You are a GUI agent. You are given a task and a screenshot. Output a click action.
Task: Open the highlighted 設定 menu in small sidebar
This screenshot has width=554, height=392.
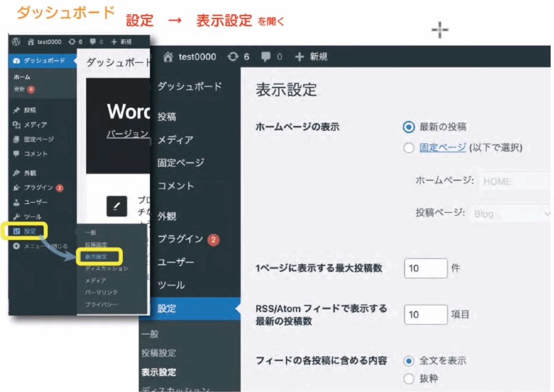coord(27,231)
